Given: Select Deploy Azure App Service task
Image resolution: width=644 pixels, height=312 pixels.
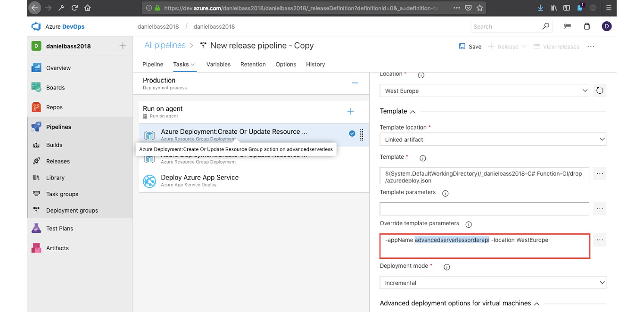Looking at the screenshot, I should [254, 181].
